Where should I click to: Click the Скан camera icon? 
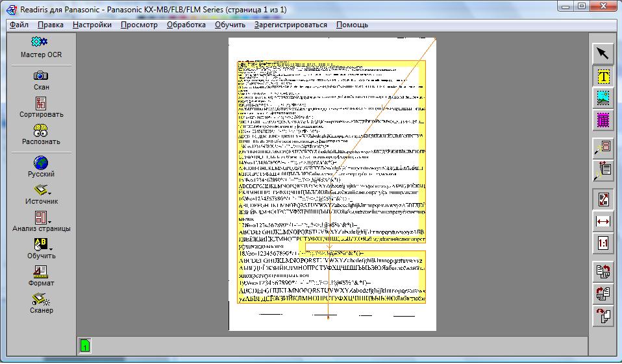click(41, 76)
